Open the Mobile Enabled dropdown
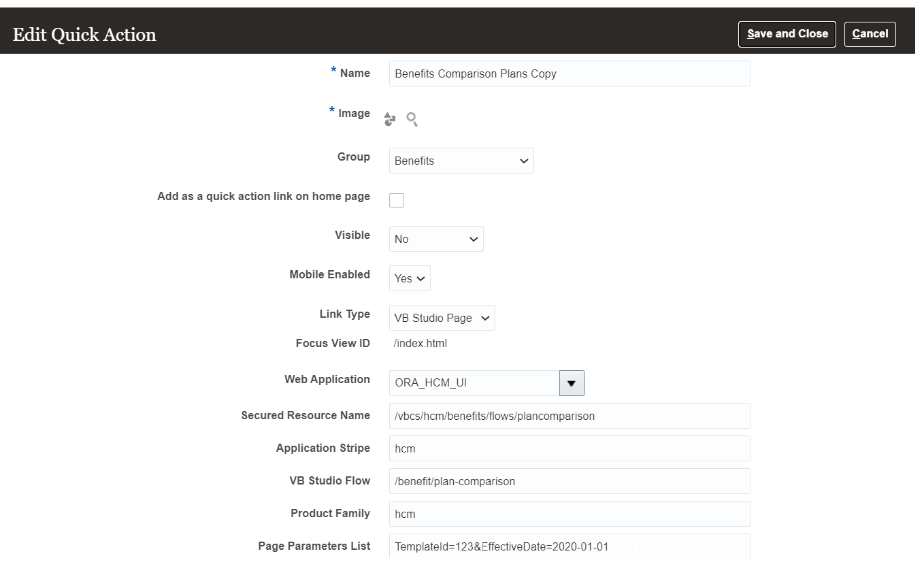The width and height of the screenshot is (924, 575). [410, 279]
